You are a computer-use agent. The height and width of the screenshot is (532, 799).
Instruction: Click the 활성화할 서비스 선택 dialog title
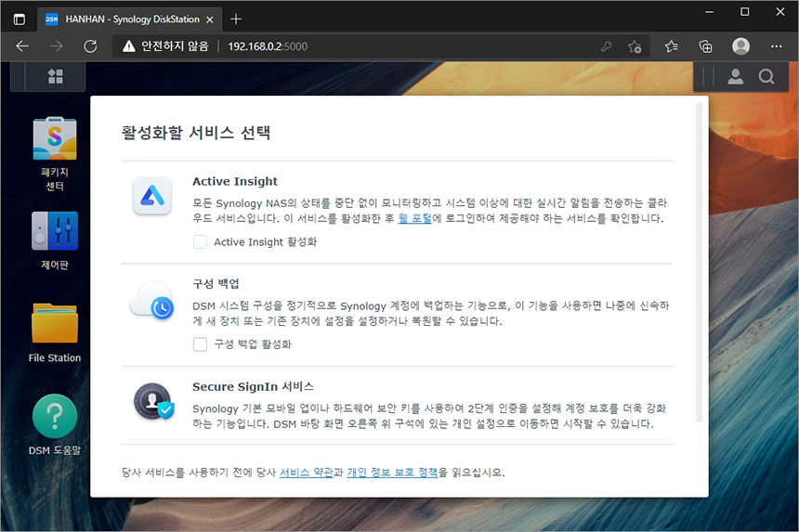pos(196,133)
